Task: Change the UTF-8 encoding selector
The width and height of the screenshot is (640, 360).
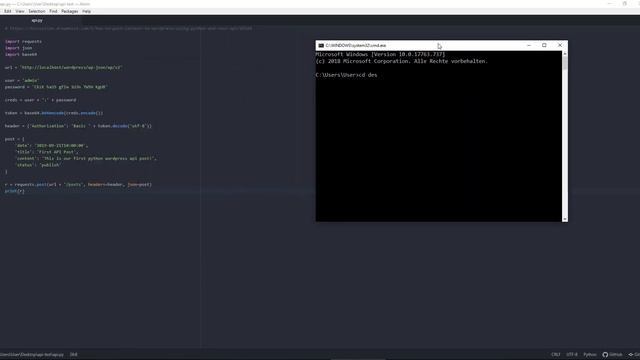Action: pos(572,355)
